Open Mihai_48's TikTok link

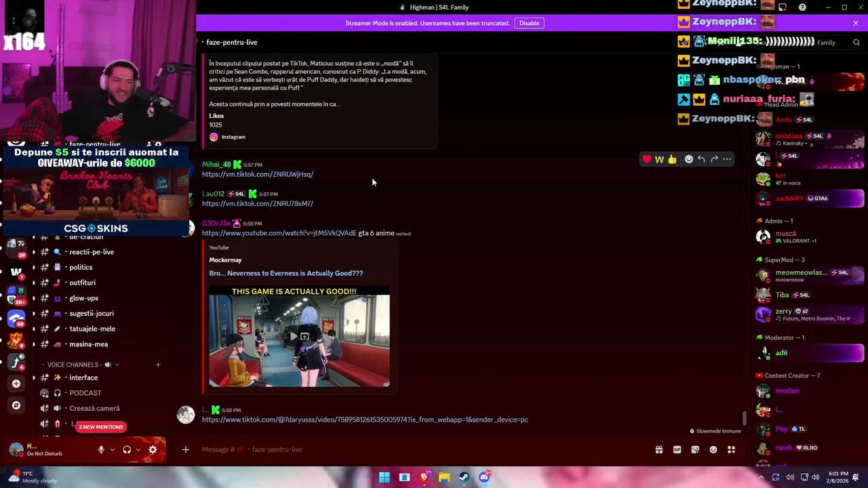click(258, 174)
